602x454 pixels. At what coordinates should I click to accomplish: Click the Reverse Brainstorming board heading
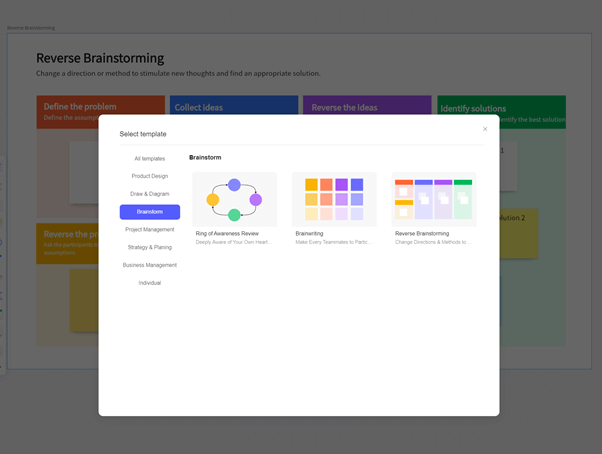pyautogui.click(x=100, y=58)
